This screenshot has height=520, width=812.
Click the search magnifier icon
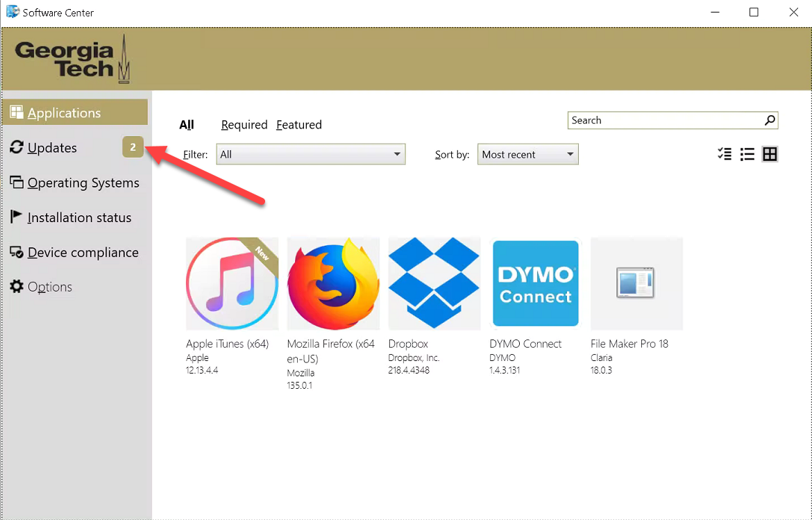click(770, 120)
